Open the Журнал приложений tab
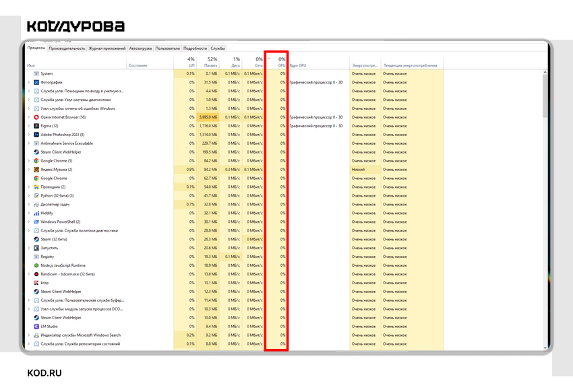 (107, 48)
